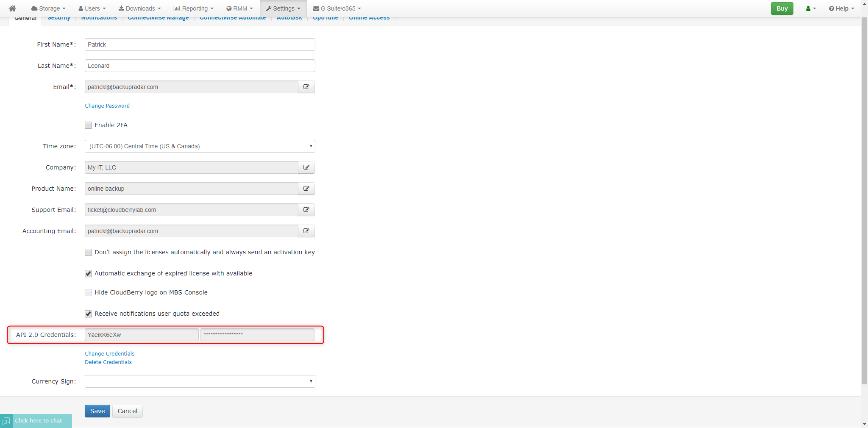
Task: Open the edit icon next to Email field
Action: coord(306,87)
